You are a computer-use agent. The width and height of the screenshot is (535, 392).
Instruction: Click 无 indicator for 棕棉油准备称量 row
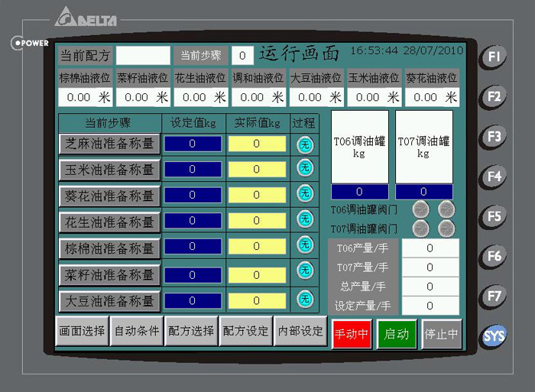[x=305, y=245]
